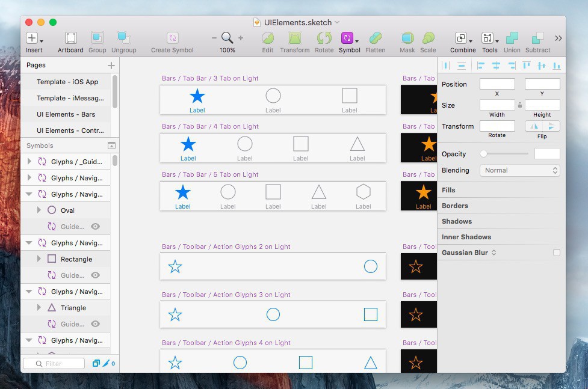Open the Blending mode dropdown
588x389 pixels.
[x=520, y=170]
